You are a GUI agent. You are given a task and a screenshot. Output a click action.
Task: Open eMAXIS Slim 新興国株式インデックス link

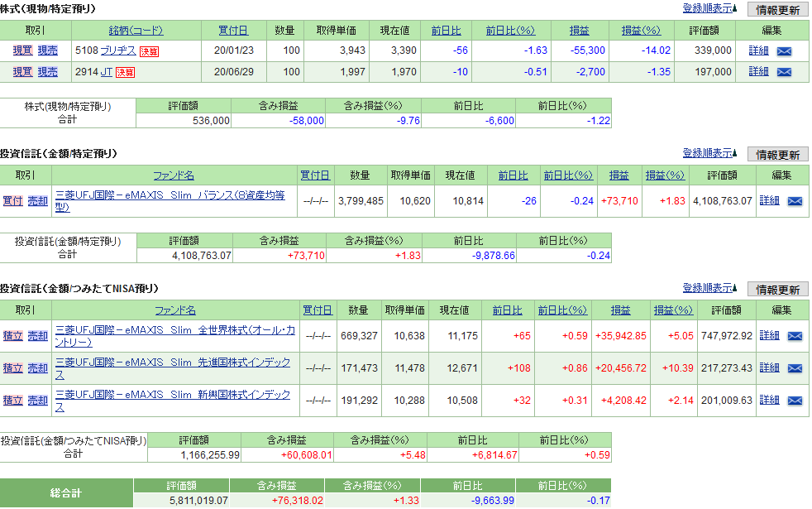tap(173, 400)
